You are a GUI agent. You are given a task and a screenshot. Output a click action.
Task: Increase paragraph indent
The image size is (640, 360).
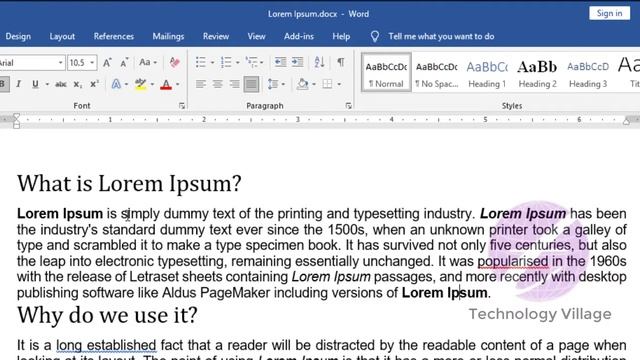(298, 62)
